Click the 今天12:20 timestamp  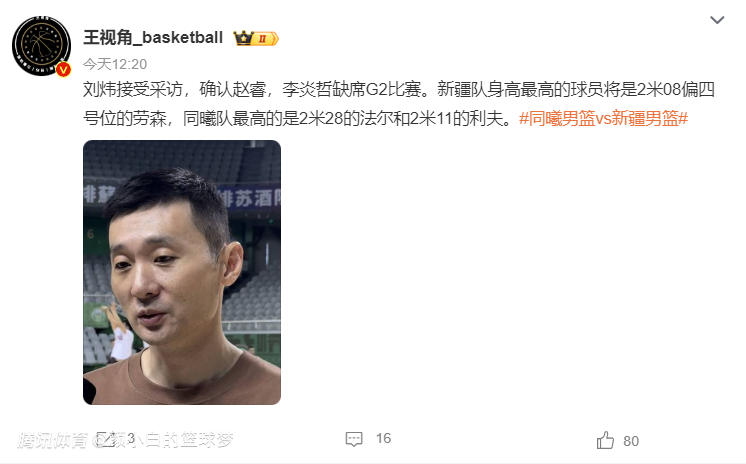click(115, 64)
